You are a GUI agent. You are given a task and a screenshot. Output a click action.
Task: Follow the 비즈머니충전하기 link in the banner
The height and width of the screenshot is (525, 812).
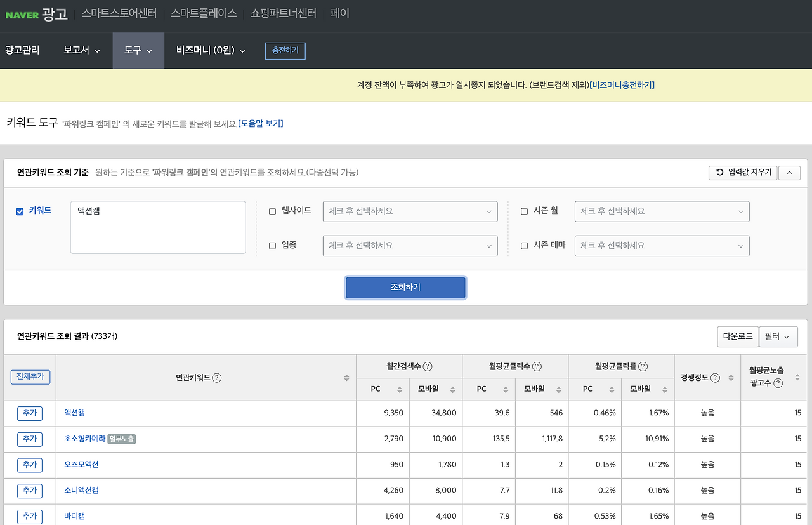[622, 85]
